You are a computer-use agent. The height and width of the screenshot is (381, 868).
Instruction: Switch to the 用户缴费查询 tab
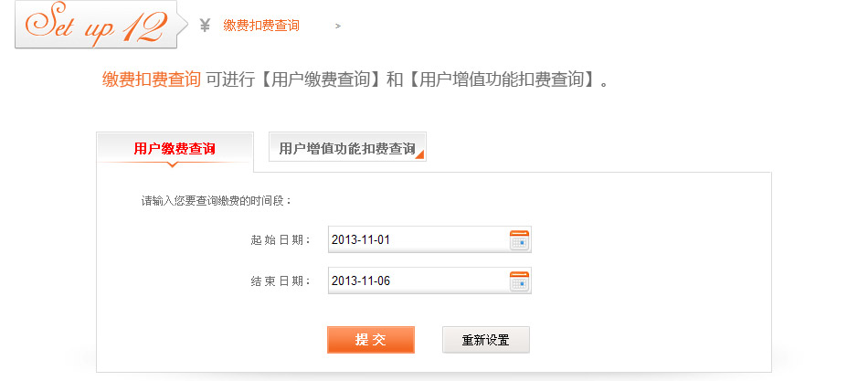tap(175, 148)
